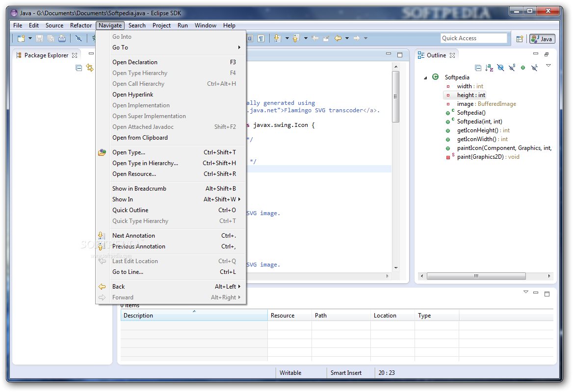Open Back history toolbar dropdown
573x392 pixels.
pos(347,38)
